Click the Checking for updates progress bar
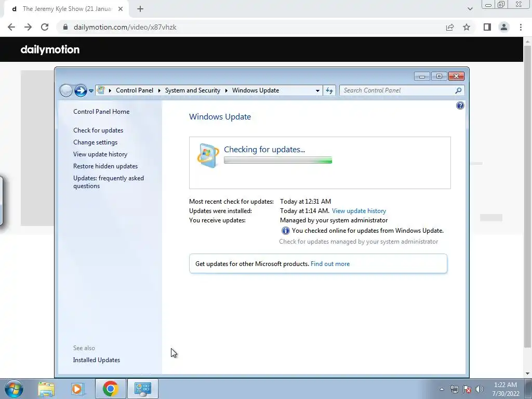Image resolution: width=532 pixels, height=399 pixels. coord(278,160)
